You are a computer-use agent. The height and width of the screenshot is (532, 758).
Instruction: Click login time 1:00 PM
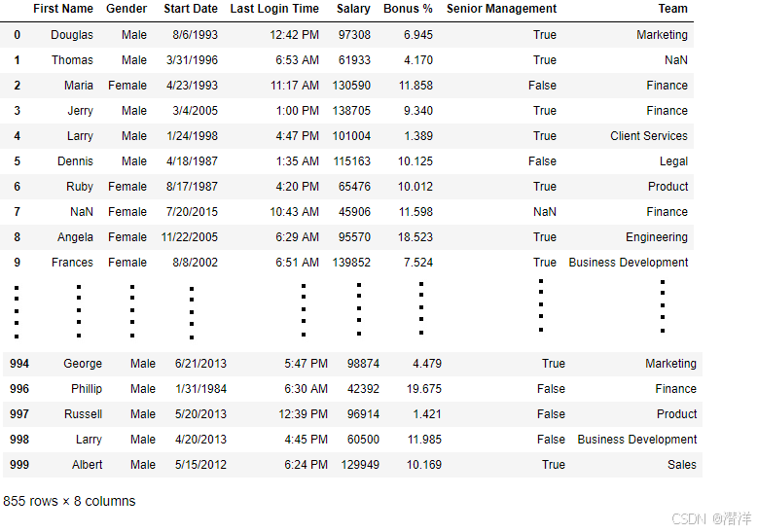(298, 111)
